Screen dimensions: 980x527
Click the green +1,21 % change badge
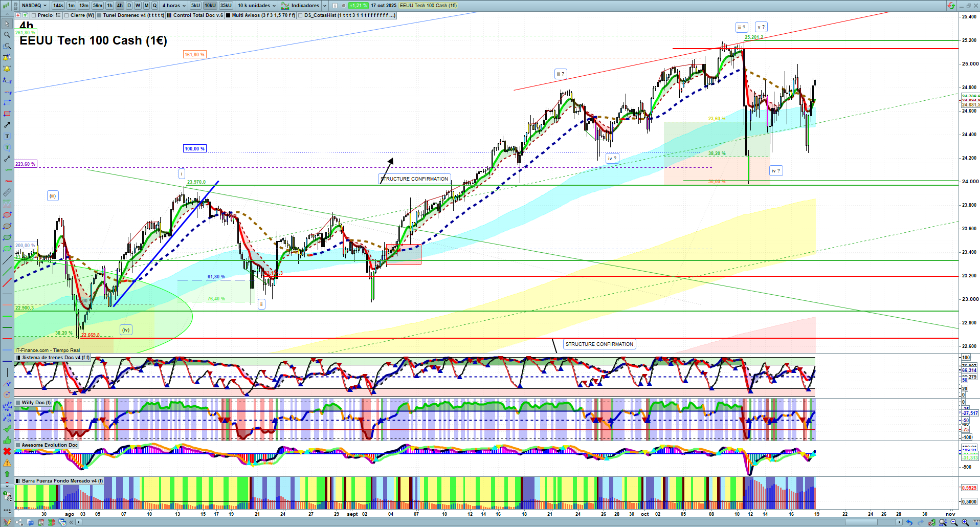pos(359,6)
